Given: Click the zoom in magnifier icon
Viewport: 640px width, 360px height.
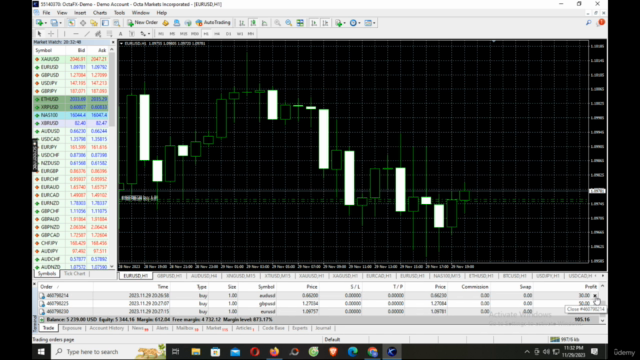Looking at the screenshot, I should tap(278, 23).
